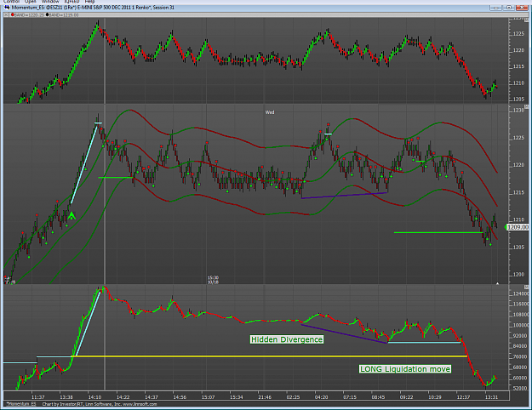Minimize the Momentum_ES chart window
The image size is (532, 410).
pos(497,8)
